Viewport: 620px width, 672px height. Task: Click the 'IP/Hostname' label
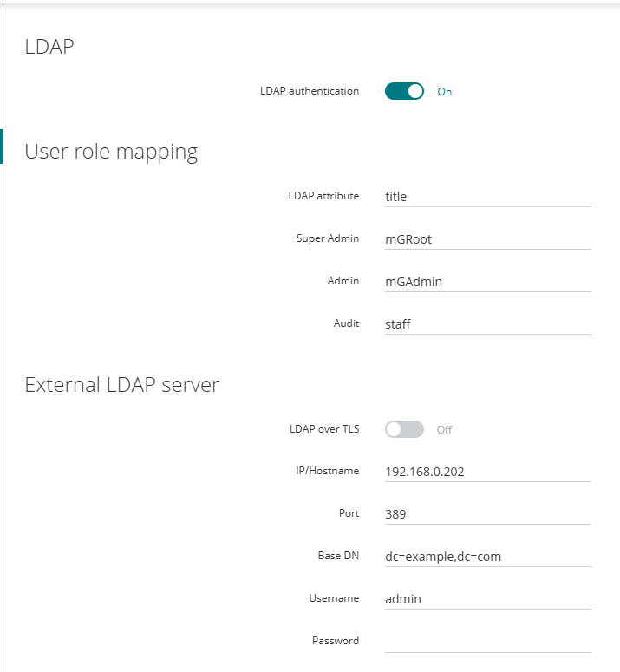[328, 471]
